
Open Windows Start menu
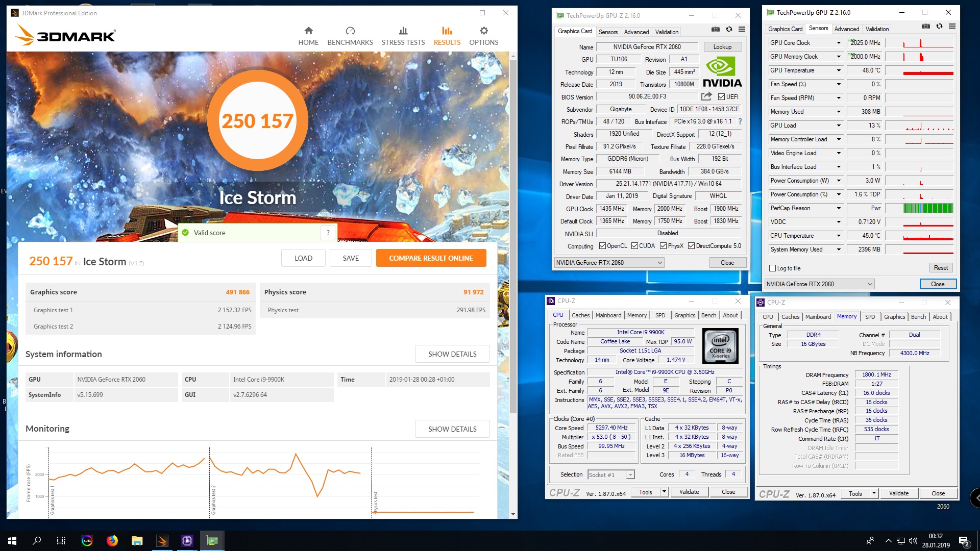[x=12, y=541]
